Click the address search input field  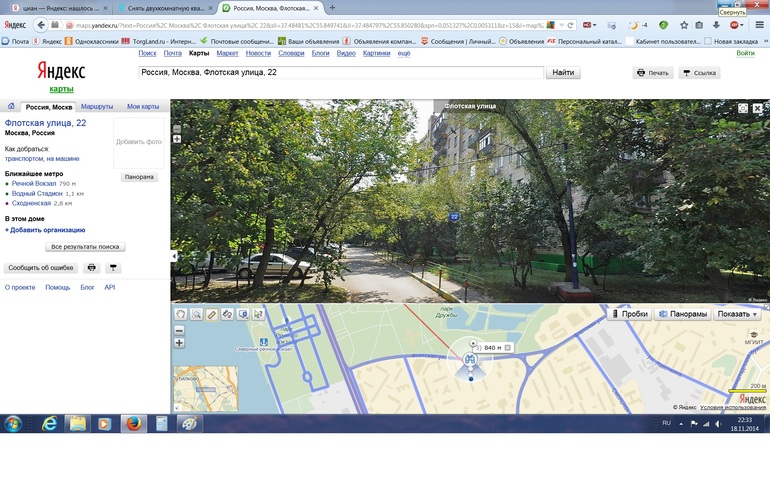tap(340, 72)
